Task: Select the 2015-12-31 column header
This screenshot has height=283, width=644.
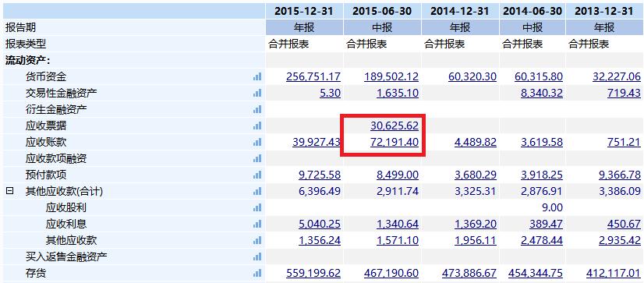Action: [304, 11]
